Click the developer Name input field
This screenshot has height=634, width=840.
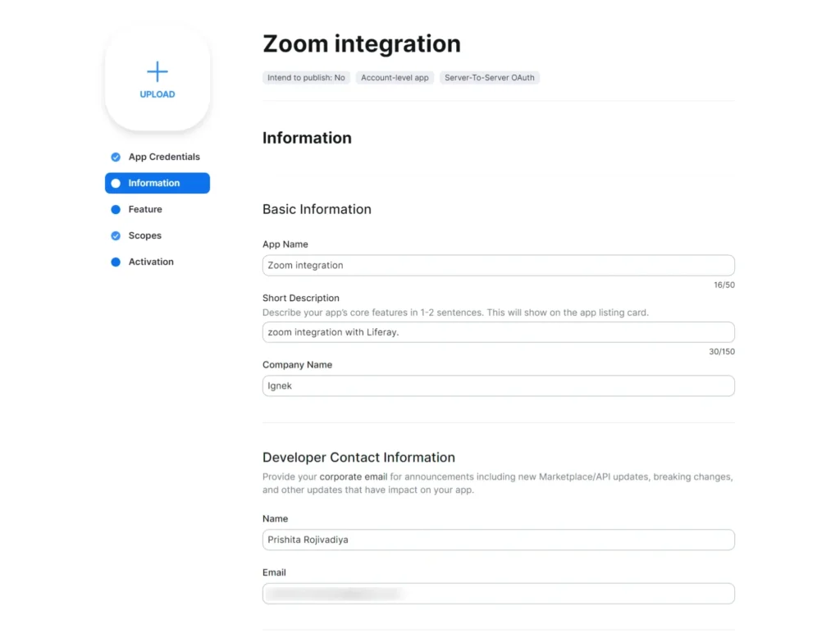(498, 540)
